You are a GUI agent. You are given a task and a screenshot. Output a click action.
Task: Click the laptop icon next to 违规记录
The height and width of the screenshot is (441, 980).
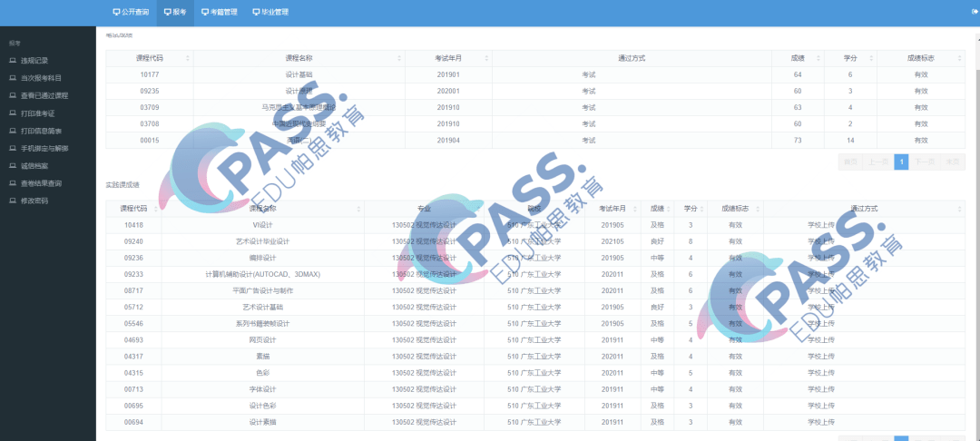click(x=13, y=61)
